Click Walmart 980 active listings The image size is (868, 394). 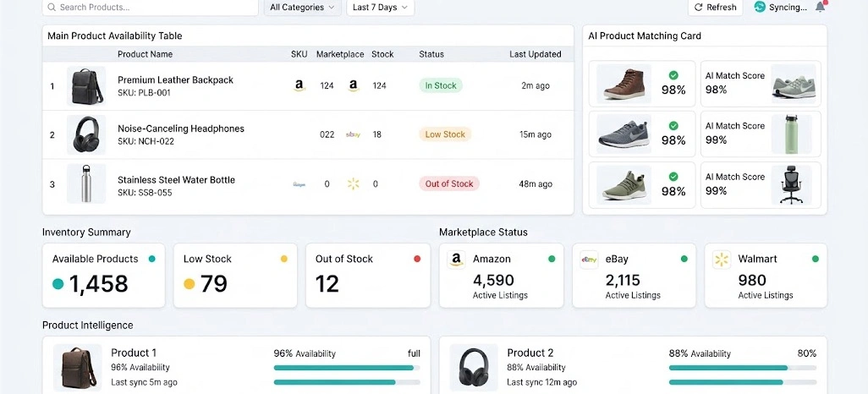click(766, 286)
